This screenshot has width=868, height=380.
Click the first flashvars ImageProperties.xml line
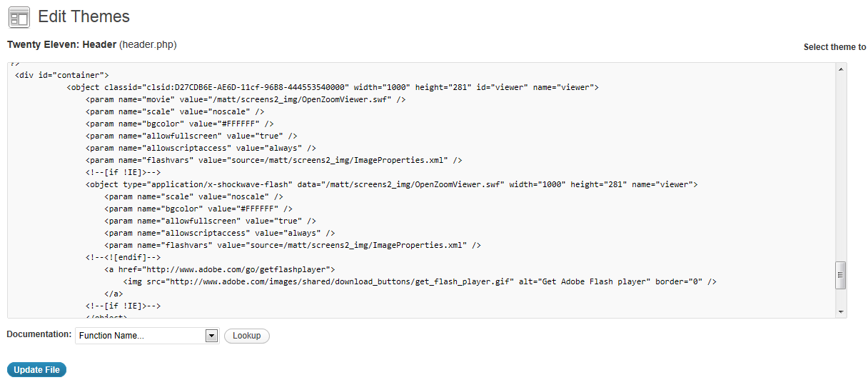pyautogui.click(x=274, y=160)
